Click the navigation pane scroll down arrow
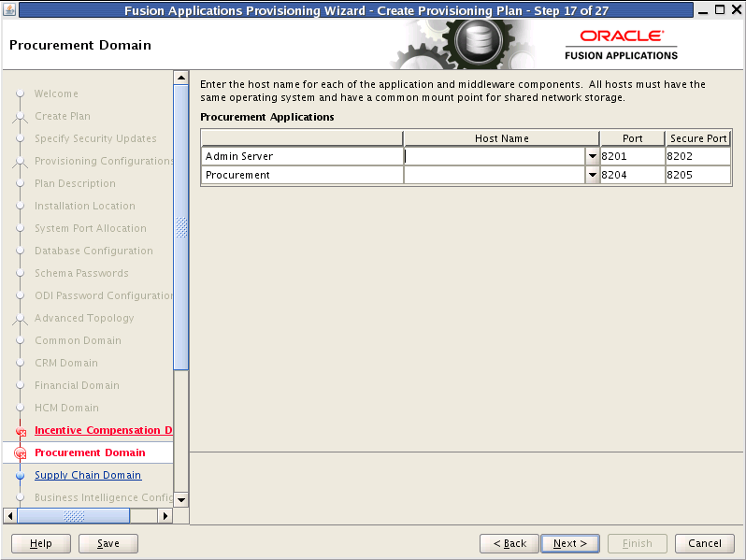The height and width of the screenshot is (560, 746). coord(181,499)
